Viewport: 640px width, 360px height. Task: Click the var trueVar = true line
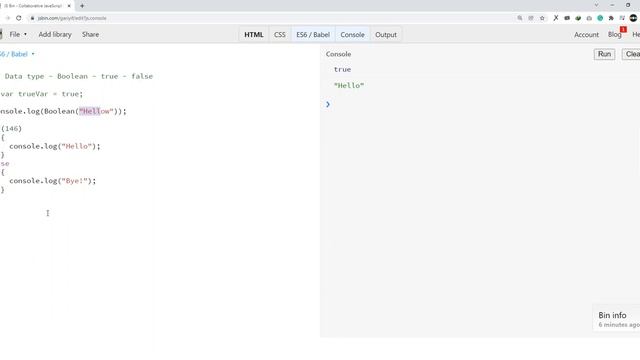(41, 94)
